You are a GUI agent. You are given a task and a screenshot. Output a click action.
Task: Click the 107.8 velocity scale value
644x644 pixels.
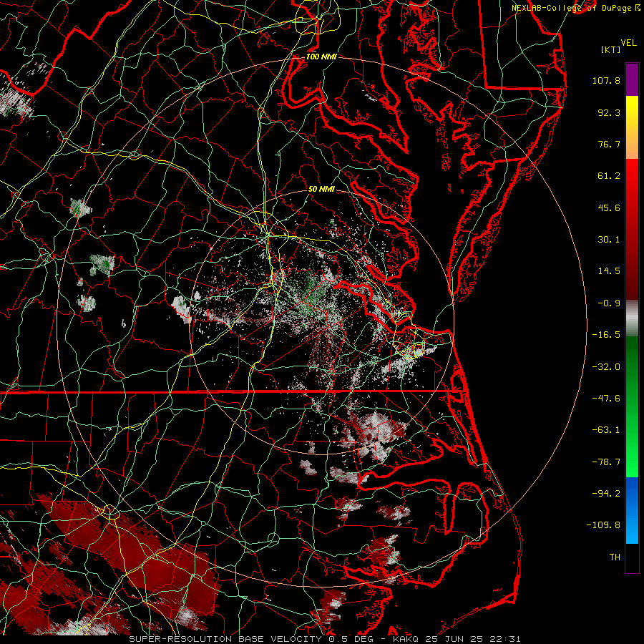(x=606, y=80)
